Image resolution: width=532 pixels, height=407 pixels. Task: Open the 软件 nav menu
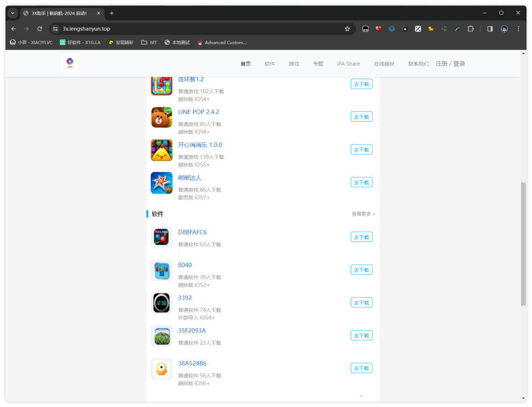pyautogui.click(x=270, y=64)
